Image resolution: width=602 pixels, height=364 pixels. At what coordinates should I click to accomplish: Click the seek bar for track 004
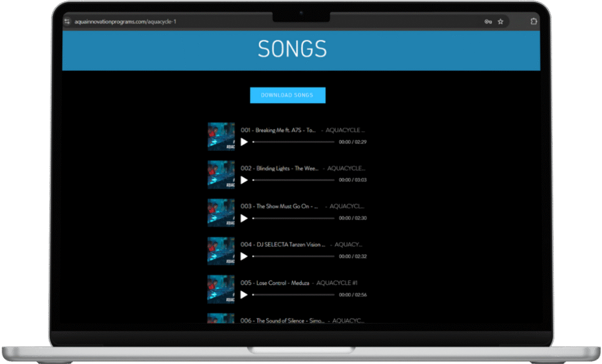(293, 257)
